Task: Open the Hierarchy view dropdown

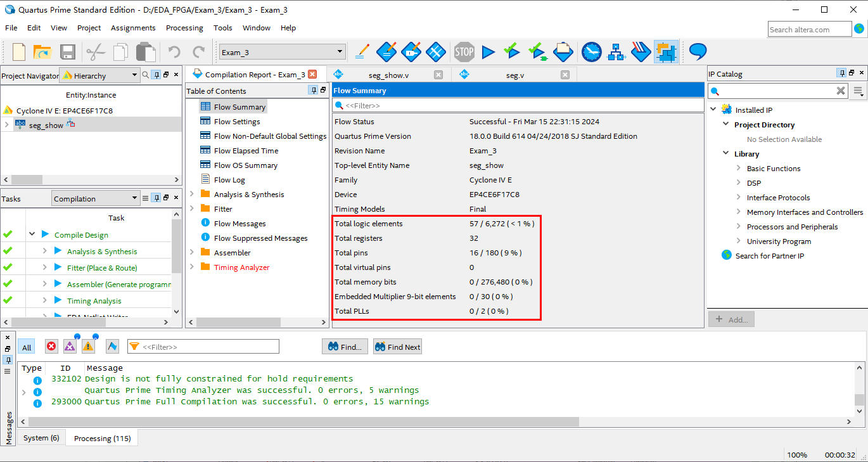Action: [99, 75]
